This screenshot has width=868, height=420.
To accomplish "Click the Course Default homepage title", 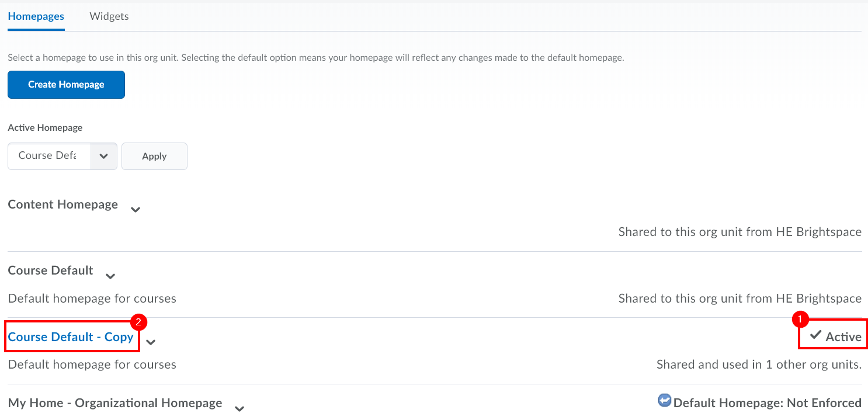I will 51,270.
